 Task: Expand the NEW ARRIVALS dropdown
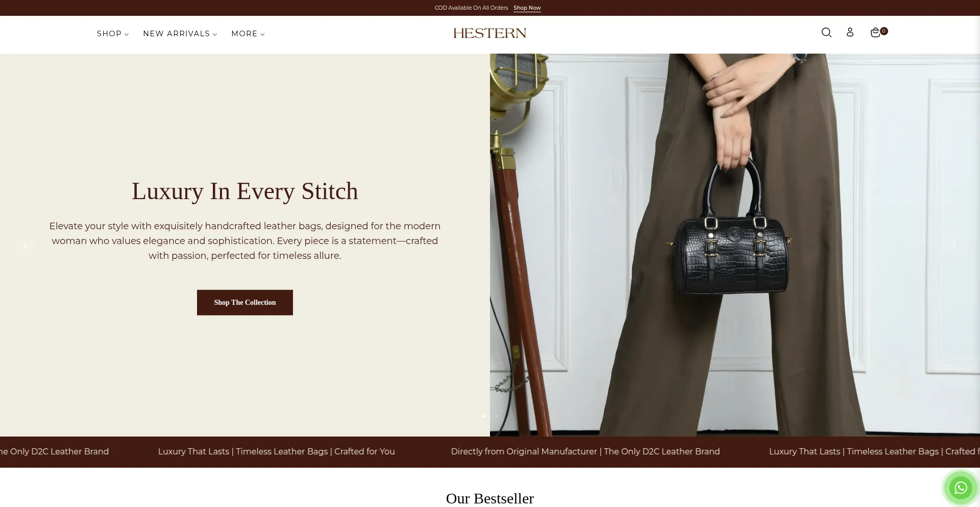[x=180, y=34]
